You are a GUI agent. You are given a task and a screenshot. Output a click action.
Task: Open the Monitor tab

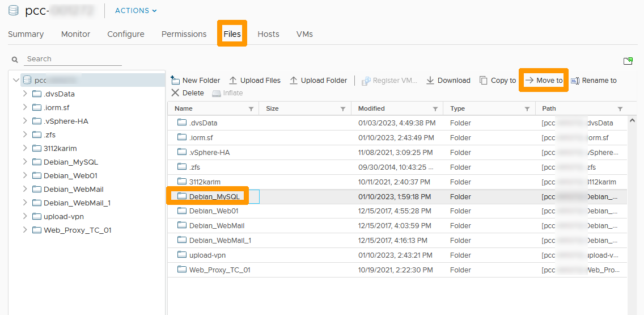[x=75, y=34]
